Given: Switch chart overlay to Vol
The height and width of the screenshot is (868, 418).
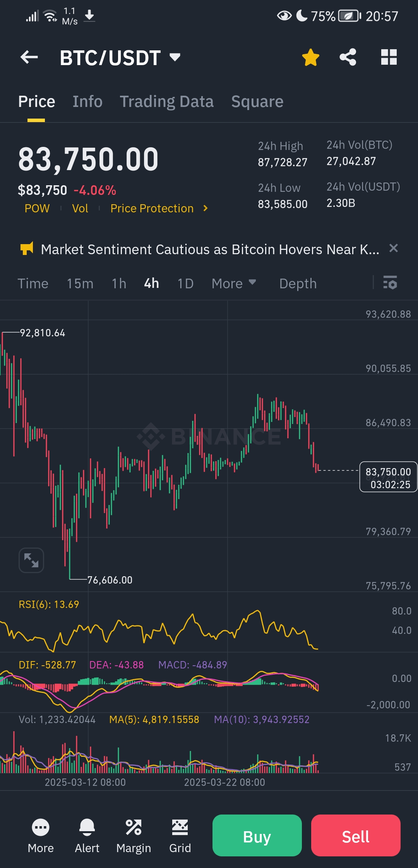Looking at the screenshot, I should click(80, 208).
